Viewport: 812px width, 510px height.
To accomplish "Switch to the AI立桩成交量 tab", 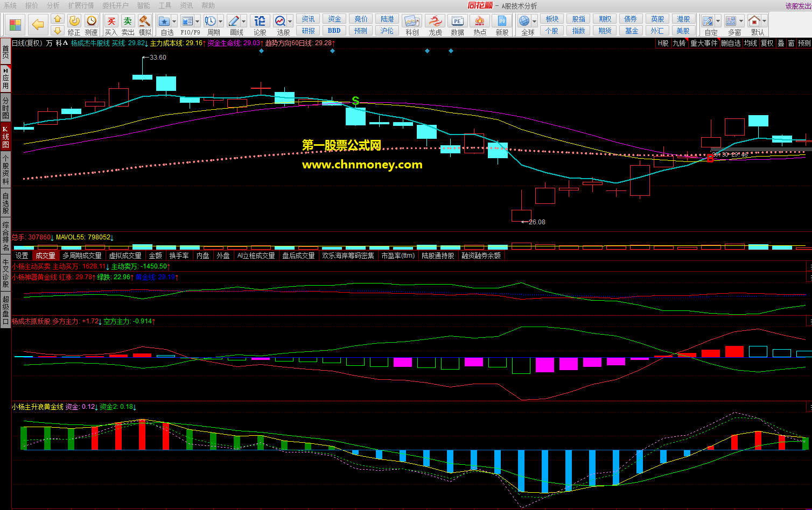I will pos(256,256).
